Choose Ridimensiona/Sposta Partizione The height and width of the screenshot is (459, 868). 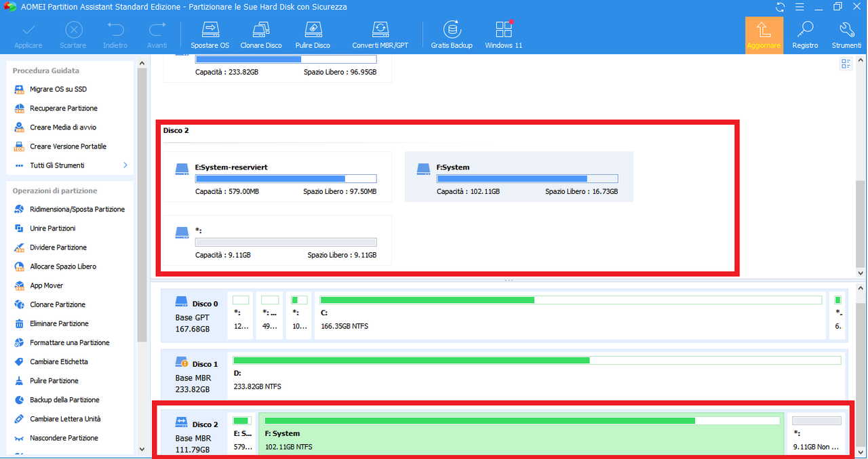click(x=77, y=209)
